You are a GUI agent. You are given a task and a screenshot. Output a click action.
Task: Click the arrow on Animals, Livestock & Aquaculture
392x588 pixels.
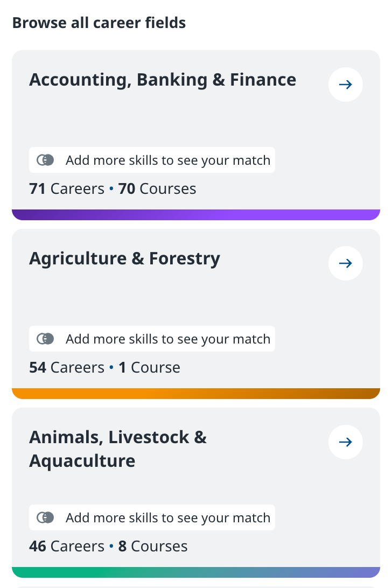point(345,442)
